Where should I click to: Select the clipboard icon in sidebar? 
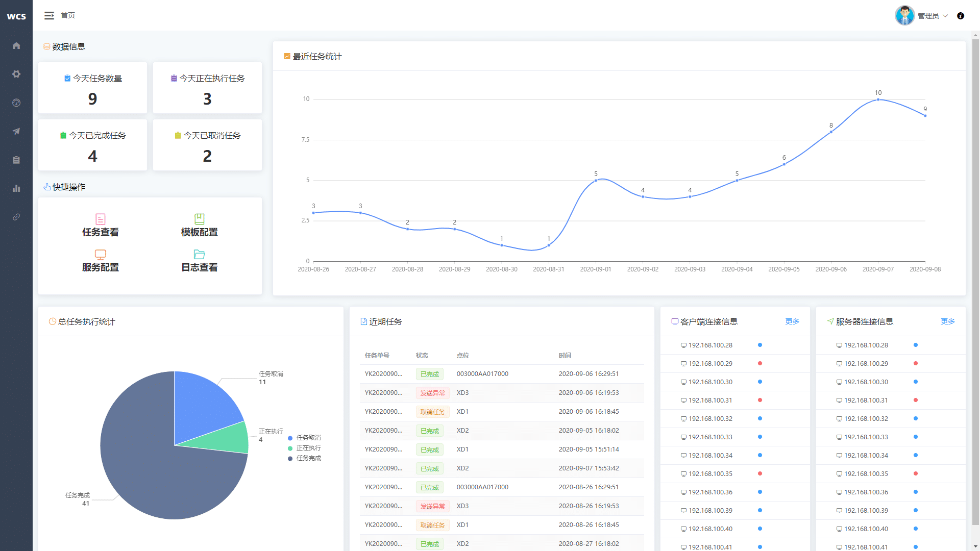16,160
